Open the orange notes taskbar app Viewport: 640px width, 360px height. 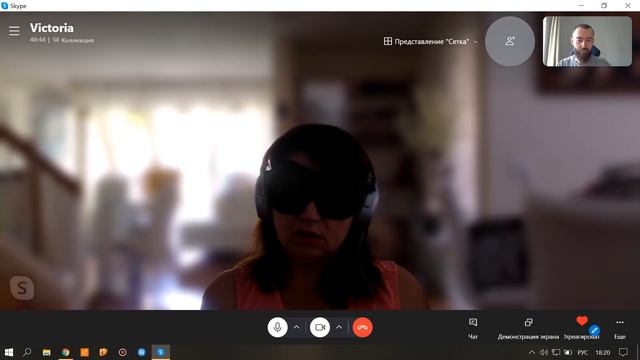click(103, 352)
